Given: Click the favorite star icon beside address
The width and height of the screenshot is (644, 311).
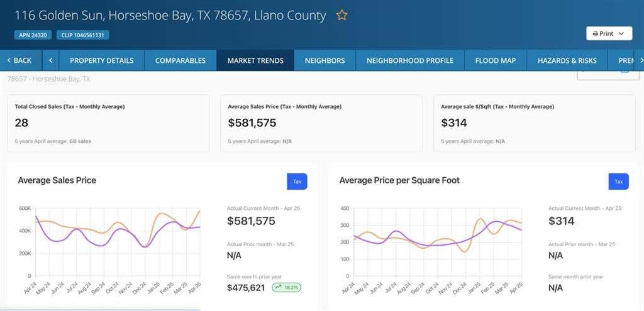Looking at the screenshot, I should [341, 16].
